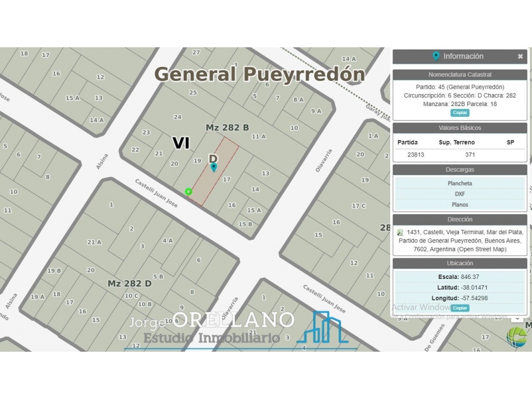The width and height of the screenshot is (532, 399).
Task: Click parcel 15 B near Olavarria
Action: [x=245, y=225]
